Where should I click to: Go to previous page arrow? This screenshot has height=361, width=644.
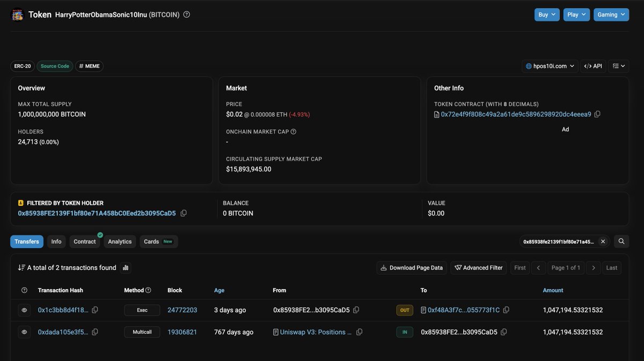(539, 268)
